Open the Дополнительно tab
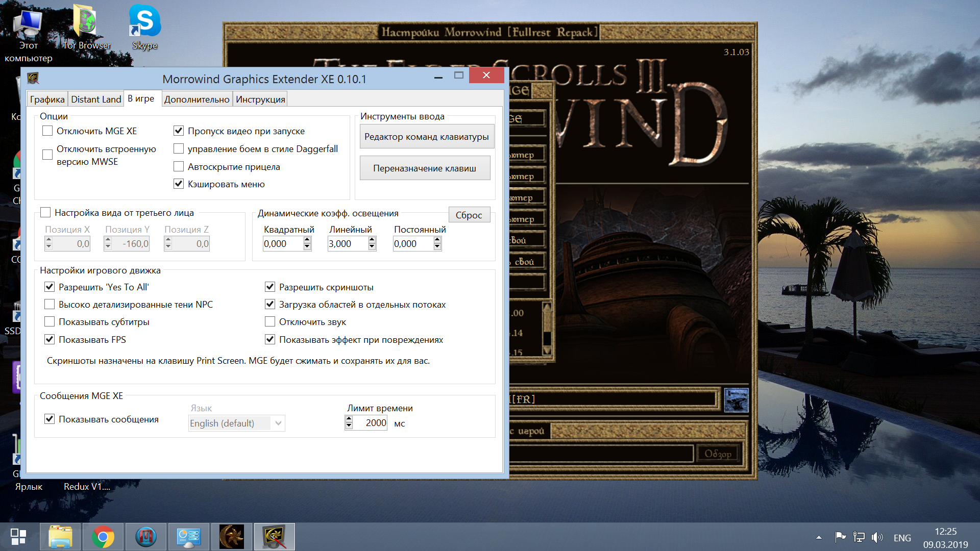 (x=197, y=99)
